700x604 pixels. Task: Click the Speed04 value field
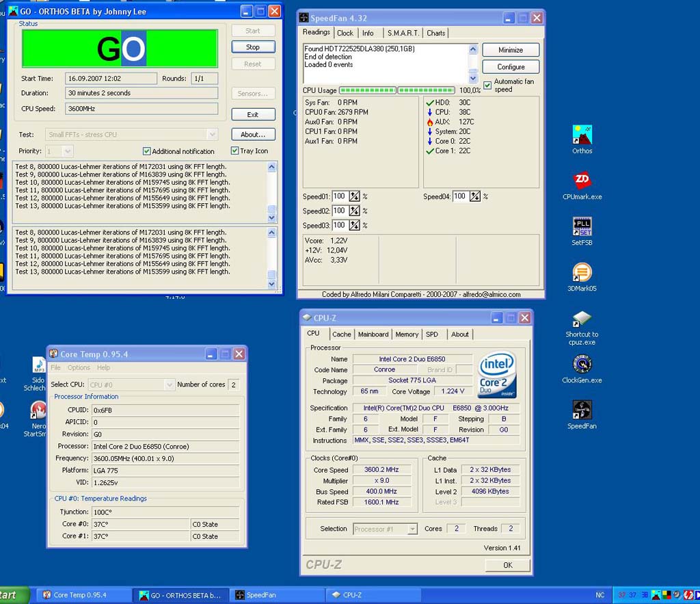[x=460, y=196]
